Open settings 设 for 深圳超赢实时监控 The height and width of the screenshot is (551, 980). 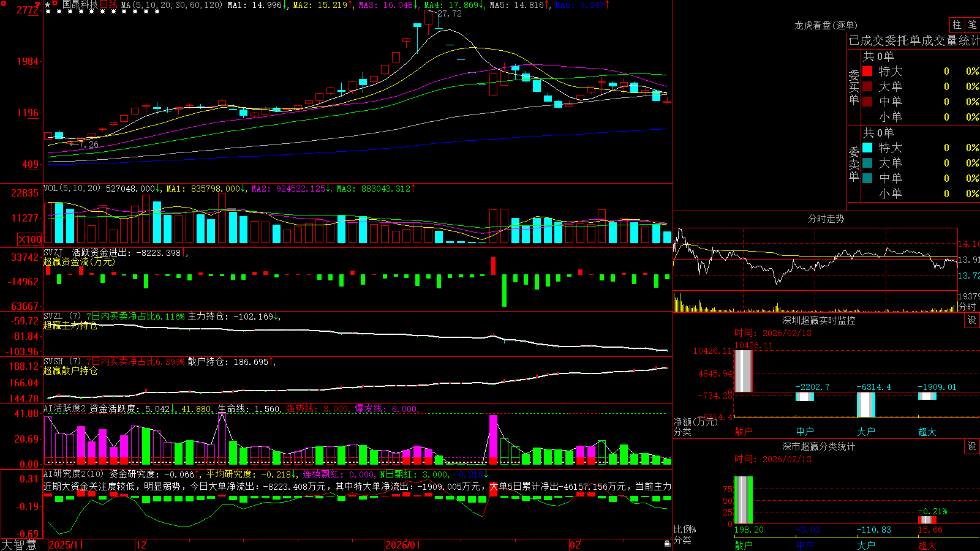971,320
